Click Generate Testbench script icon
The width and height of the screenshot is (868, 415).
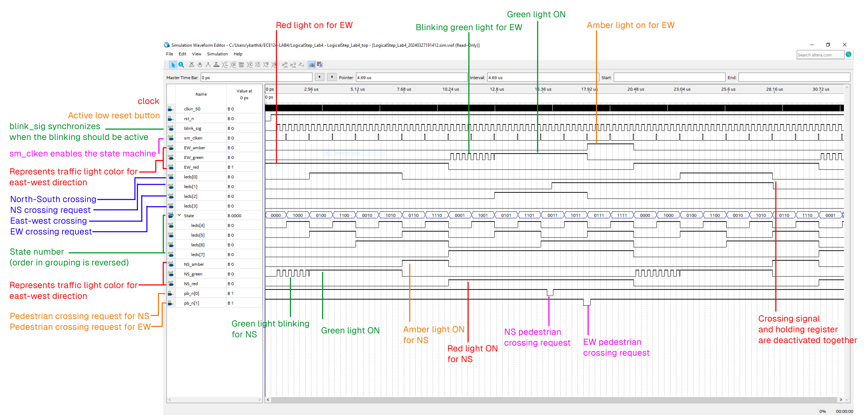301,65
